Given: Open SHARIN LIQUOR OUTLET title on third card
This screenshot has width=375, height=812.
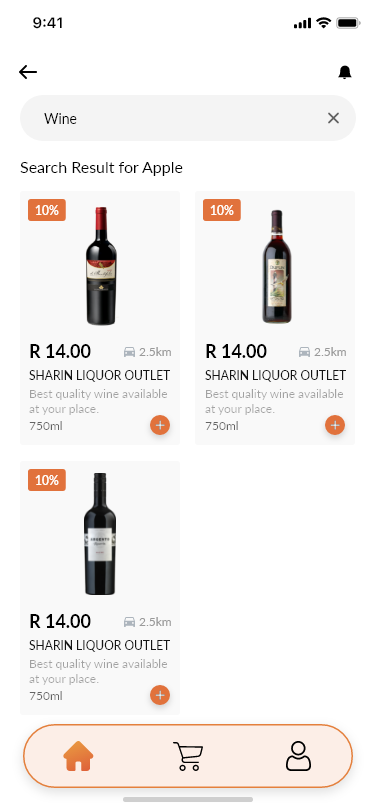Looking at the screenshot, I should coord(99,645).
